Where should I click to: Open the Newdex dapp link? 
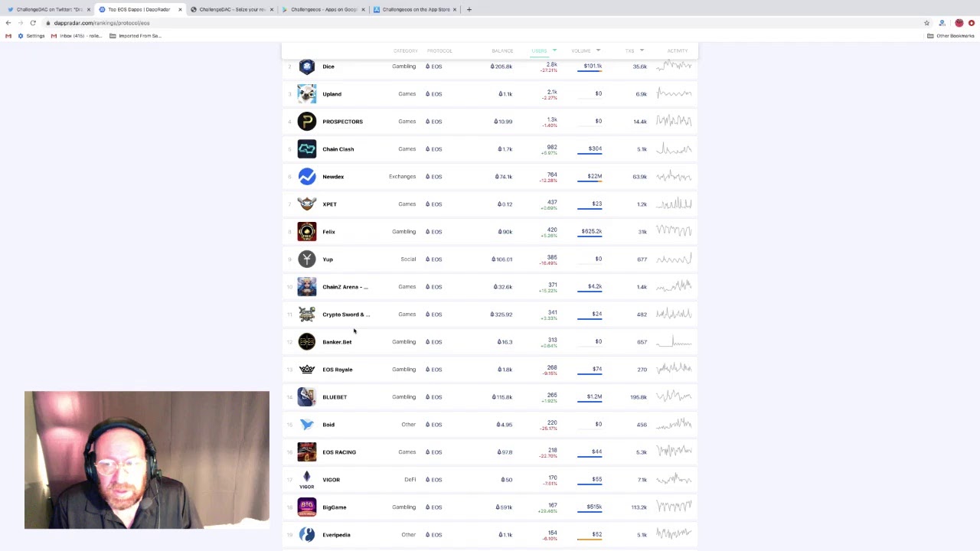point(333,177)
